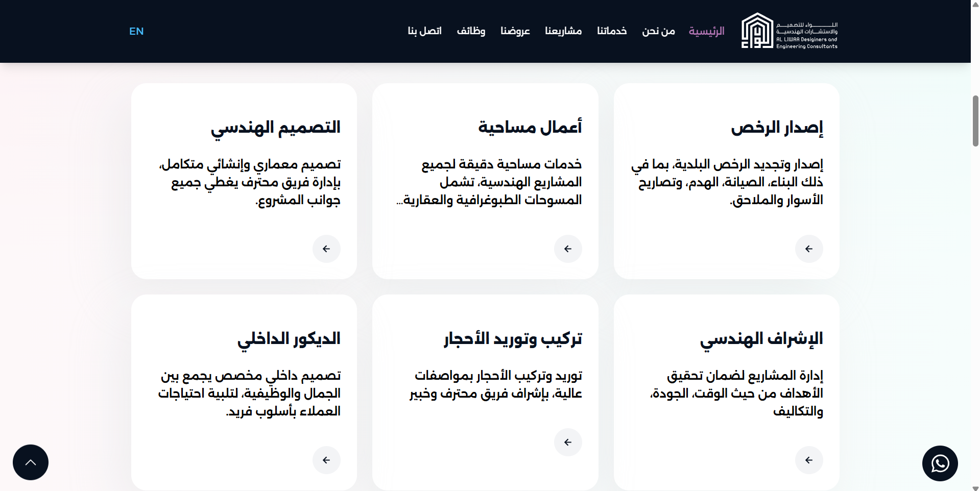
Task: Click text starting إدارة المشاريع لضمان
Action: pyautogui.click(x=736, y=394)
